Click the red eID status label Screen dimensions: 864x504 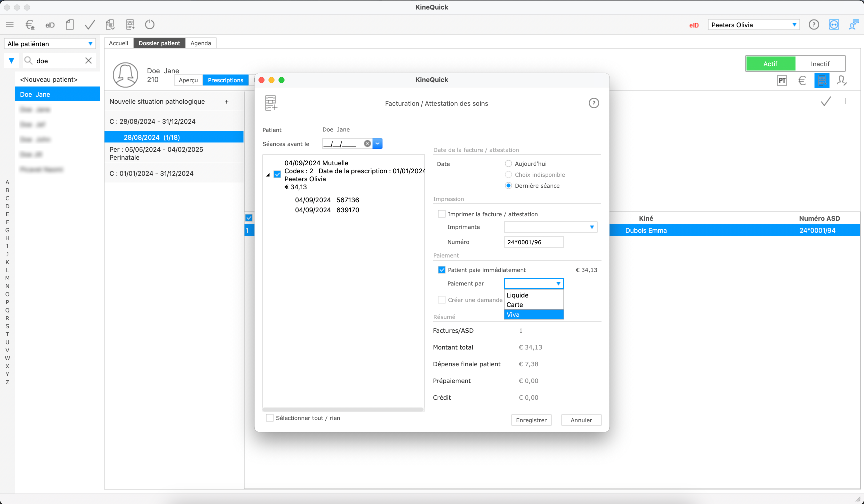[694, 25]
